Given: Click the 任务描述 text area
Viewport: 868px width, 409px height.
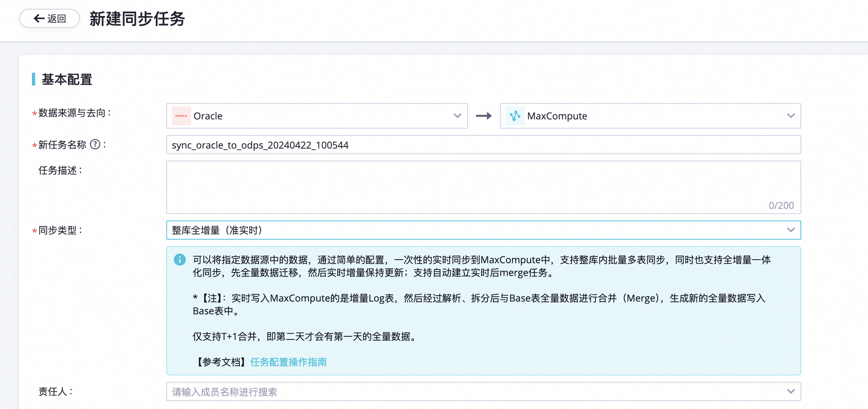Looking at the screenshot, I should coord(484,187).
